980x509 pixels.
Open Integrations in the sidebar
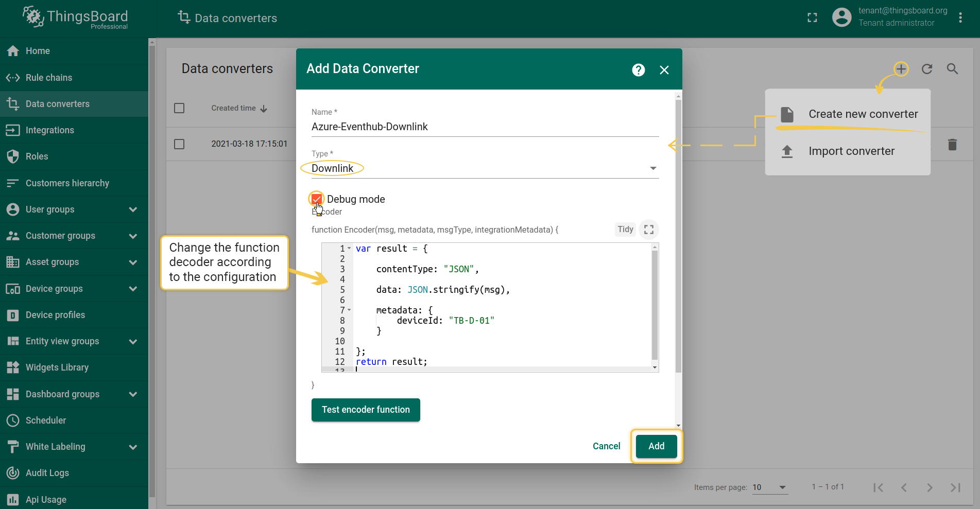pos(50,130)
